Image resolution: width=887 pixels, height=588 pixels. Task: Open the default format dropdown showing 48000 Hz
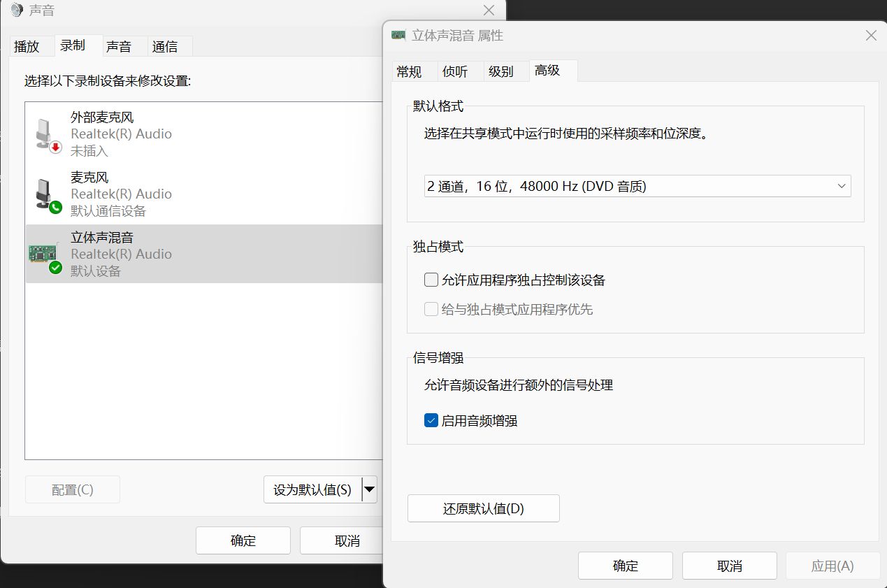[637, 185]
